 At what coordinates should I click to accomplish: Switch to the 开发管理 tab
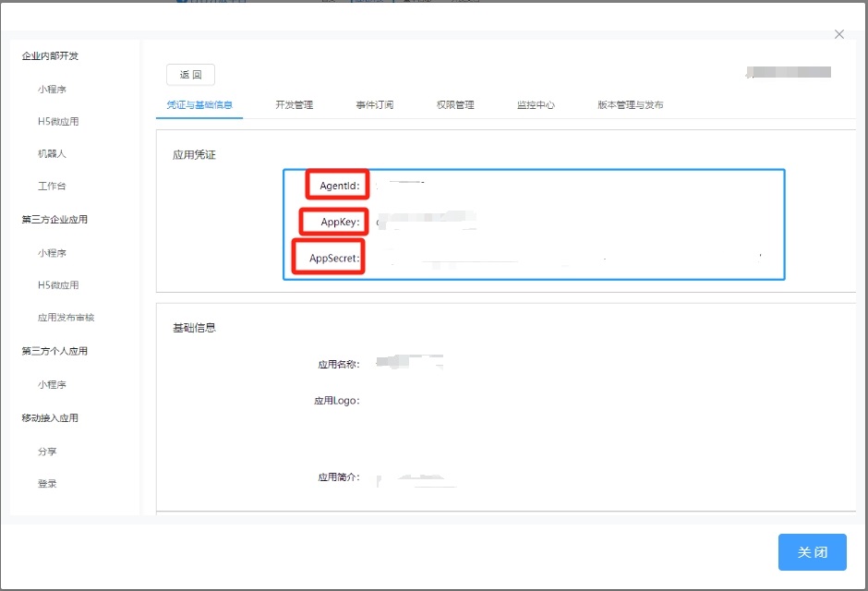tap(294, 105)
